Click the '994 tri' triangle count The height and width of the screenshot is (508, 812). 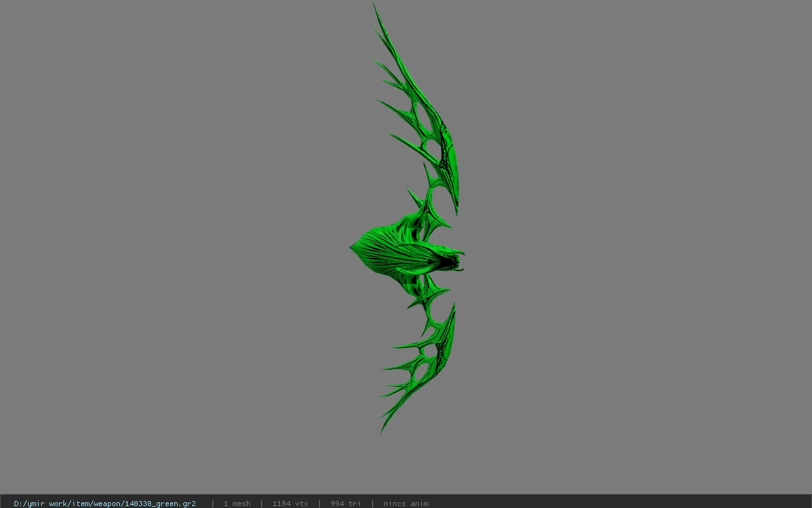(345, 504)
